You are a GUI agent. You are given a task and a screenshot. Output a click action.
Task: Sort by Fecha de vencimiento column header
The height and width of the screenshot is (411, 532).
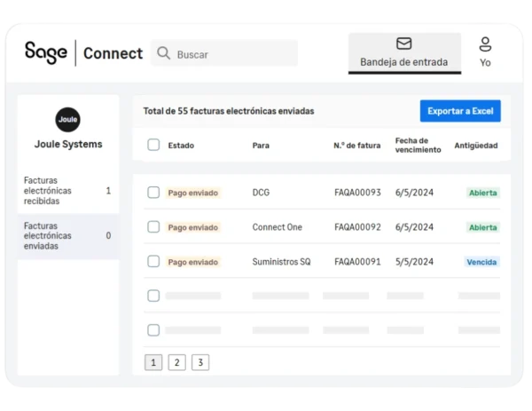[x=418, y=145]
